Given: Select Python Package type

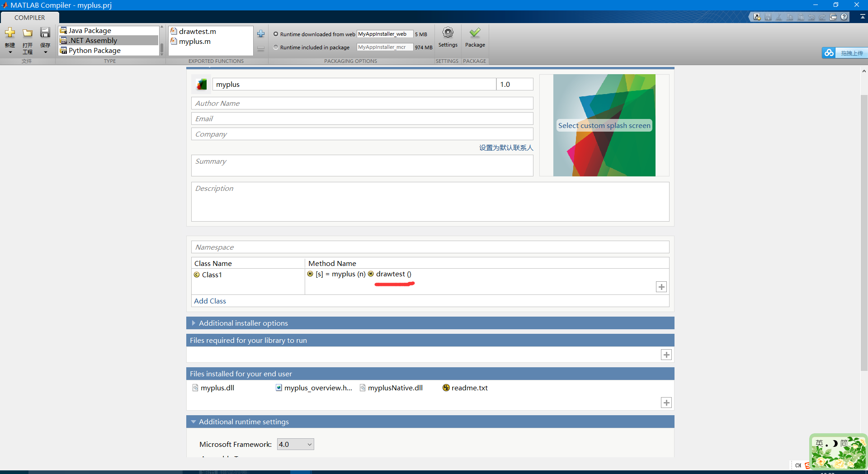Looking at the screenshot, I should pos(109,50).
